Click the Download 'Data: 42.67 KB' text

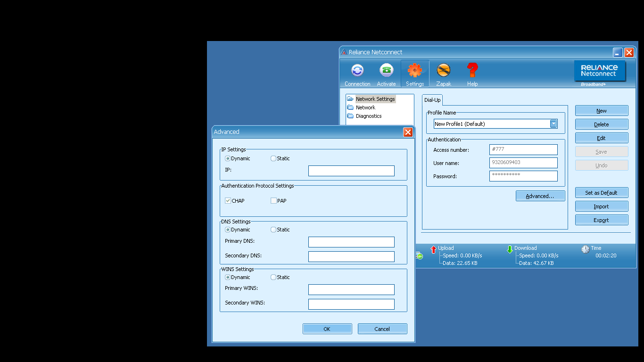(x=537, y=263)
